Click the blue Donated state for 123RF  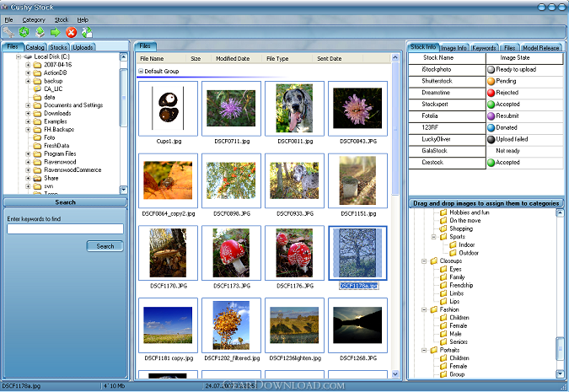click(x=491, y=127)
